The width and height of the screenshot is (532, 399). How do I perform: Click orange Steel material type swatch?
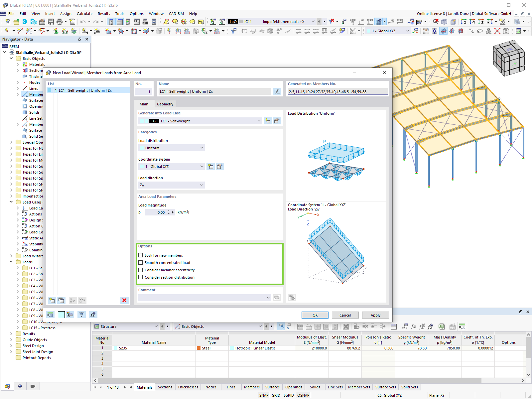199,348
